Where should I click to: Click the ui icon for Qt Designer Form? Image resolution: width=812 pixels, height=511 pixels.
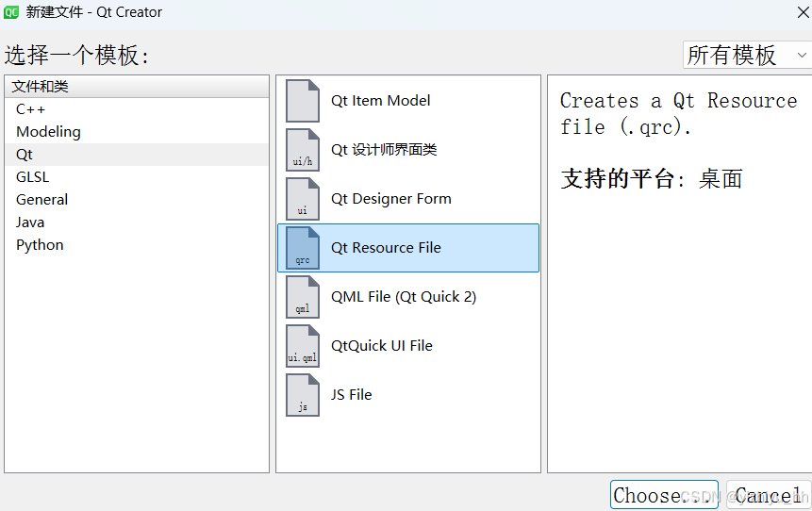click(x=303, y=199)
